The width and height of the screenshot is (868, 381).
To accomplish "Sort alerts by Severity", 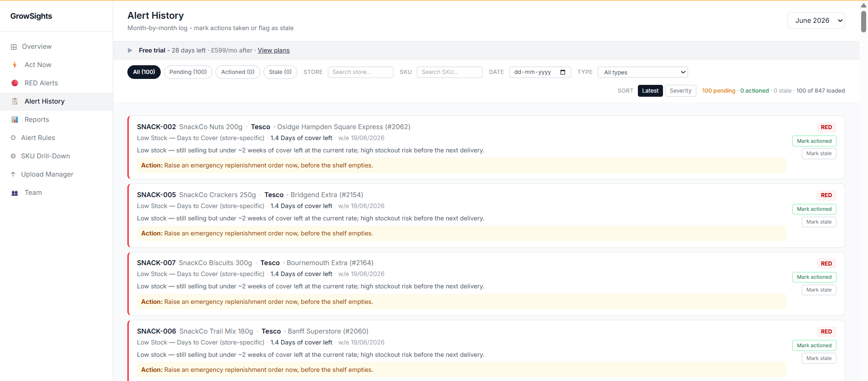I will coord(680,91).
